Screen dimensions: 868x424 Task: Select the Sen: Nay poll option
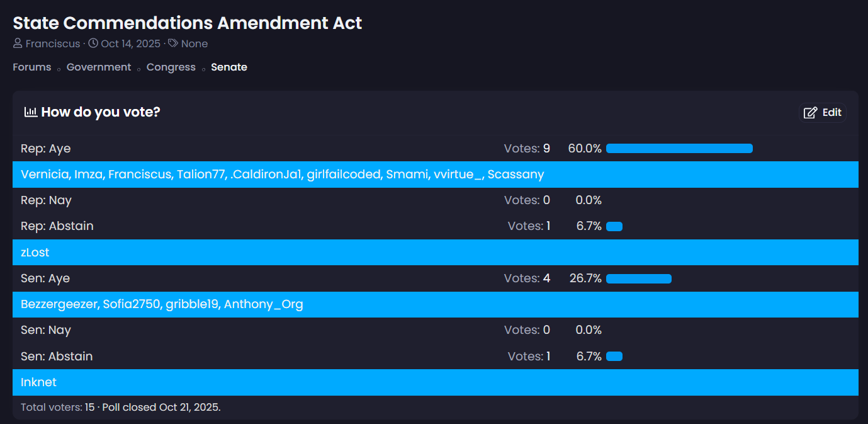coord(46,330)
